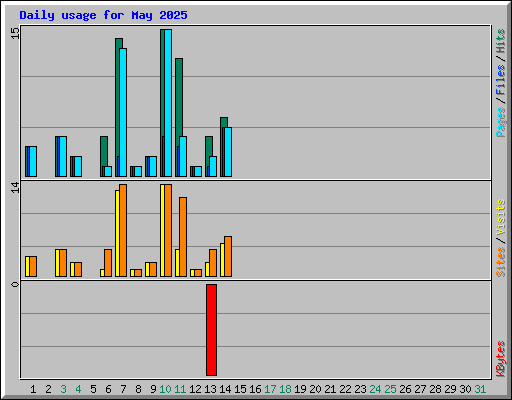Click the Files legend label
512x400 pixels.
[x=500, y=79]
